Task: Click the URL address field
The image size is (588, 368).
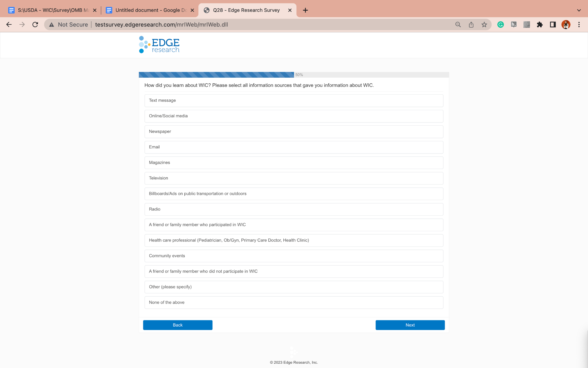Action: pos(258,24)
